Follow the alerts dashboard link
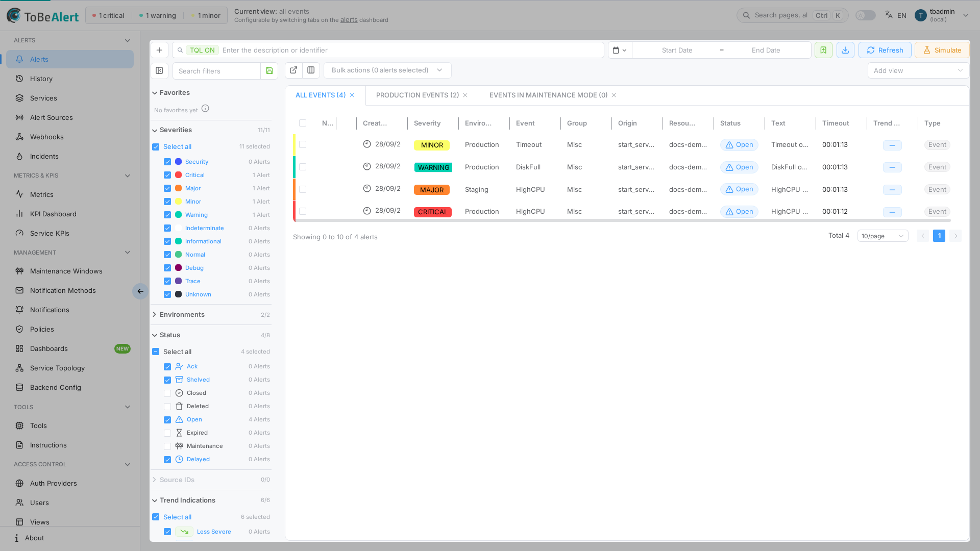This screenshot has width=980, height=551. point(349,20)
